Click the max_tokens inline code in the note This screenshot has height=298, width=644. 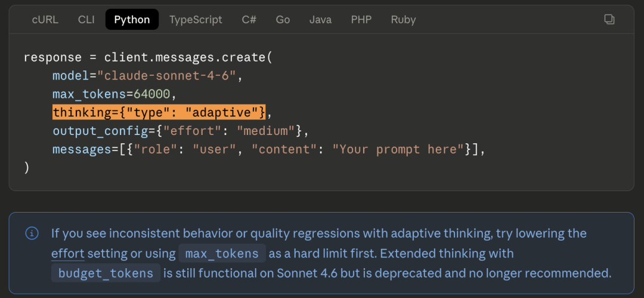pos(222,254)
